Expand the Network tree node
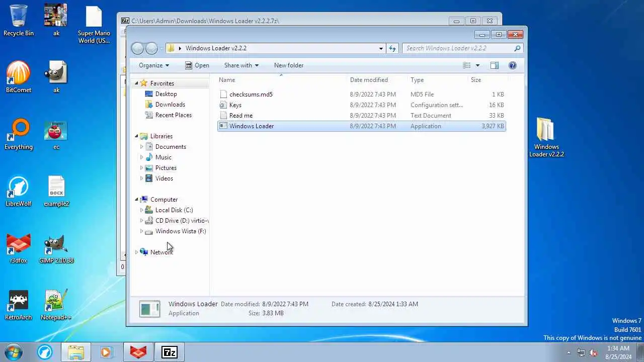The image size is (644, 362). coord(136,252)
